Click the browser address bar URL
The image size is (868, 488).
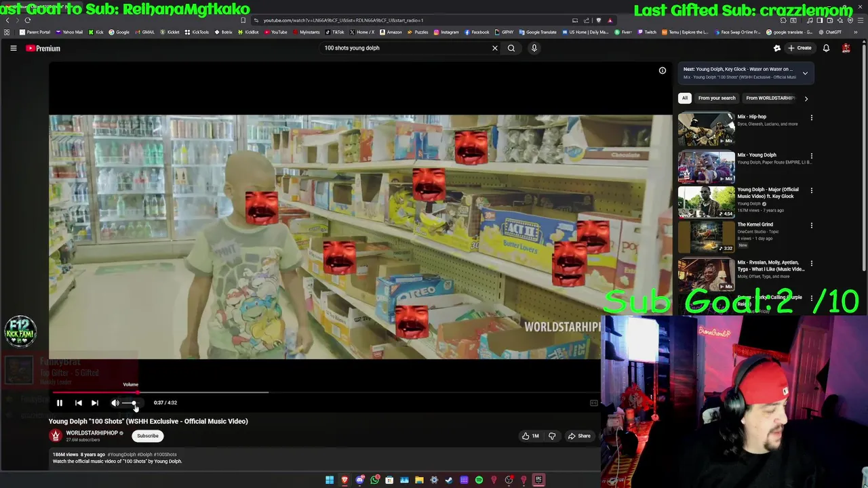coord(343,20)
